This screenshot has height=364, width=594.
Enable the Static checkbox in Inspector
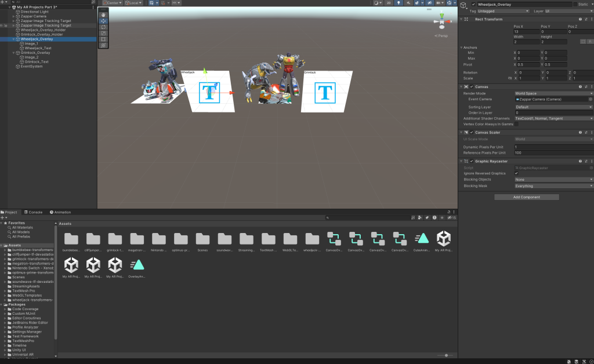(576, 5)
